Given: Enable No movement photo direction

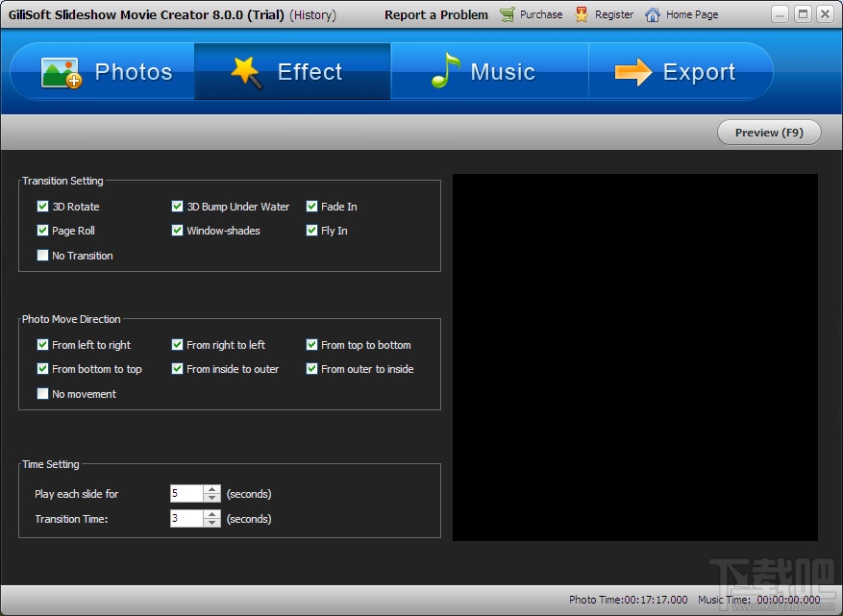Looking at the screenshot, I should (42, 393).
